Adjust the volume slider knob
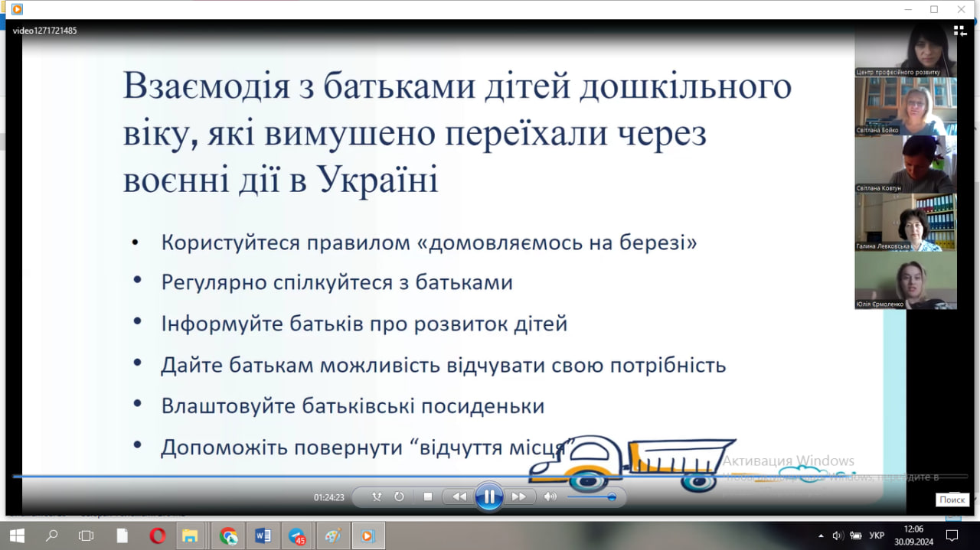 [611, 497]
